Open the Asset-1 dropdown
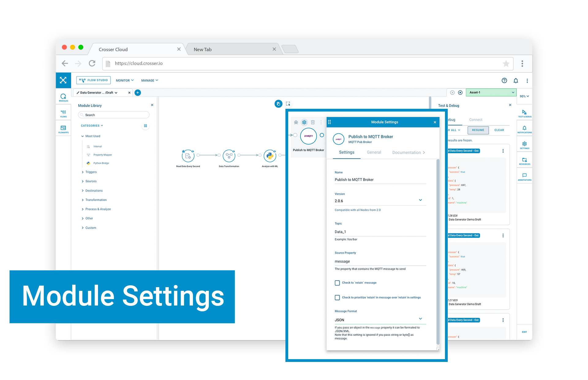Image resolution: width=588 pixels, height=380 pixels. [491, 92]
